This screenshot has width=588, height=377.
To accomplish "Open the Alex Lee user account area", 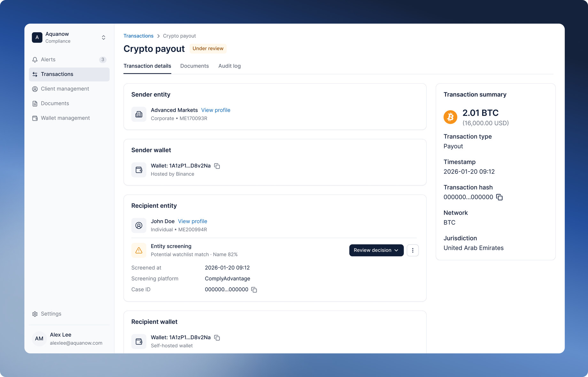I will click(x=69, y=339).
